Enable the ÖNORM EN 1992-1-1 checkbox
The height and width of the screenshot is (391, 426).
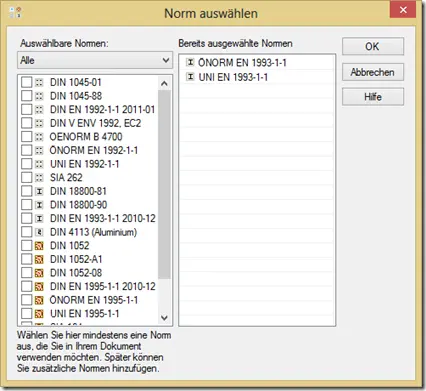coord(27,150)
